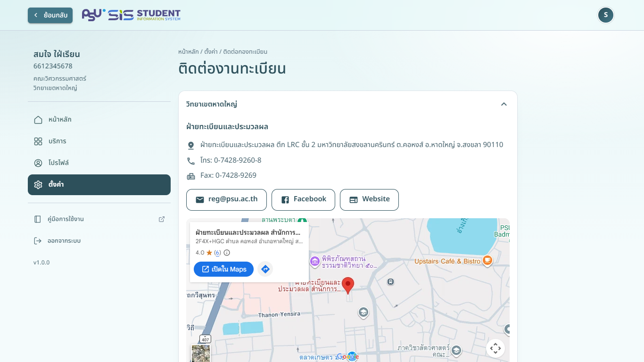Click ตั้งค่า in the breadcrumb
Screen dimensions: 644x362
pyautogui.click(x=211, y=52)
